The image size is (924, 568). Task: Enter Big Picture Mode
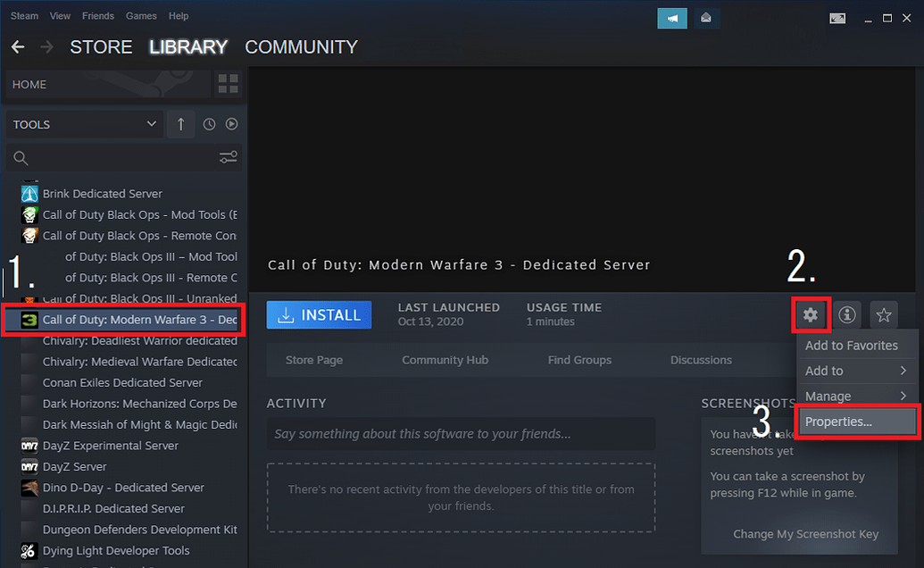837,18
